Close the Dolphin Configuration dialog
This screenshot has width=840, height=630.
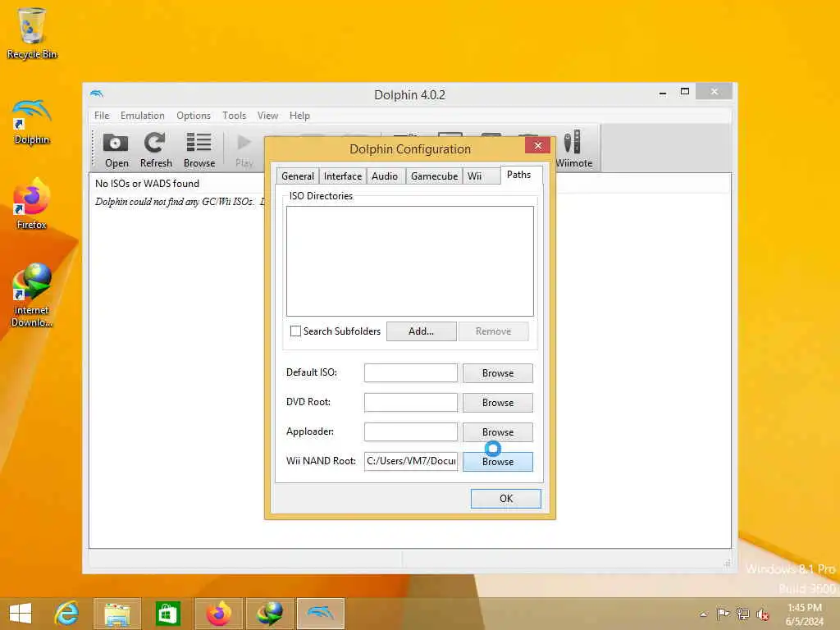(x=538, y=145)
